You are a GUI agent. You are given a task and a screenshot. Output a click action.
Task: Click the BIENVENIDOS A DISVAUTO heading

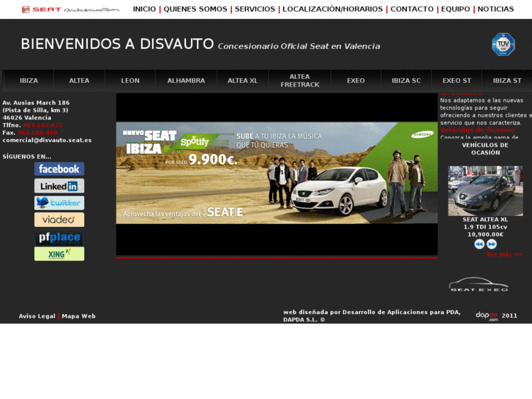(117, 44)
